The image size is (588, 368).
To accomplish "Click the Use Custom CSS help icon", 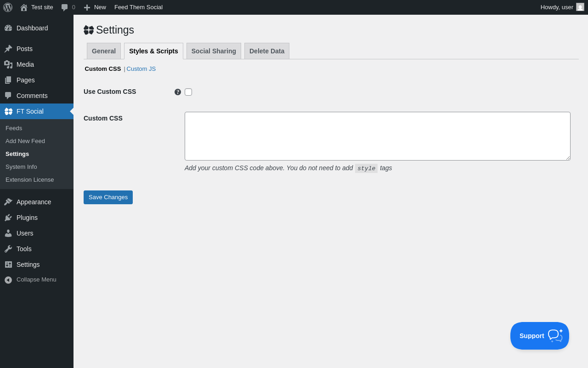I will (178, 92).
